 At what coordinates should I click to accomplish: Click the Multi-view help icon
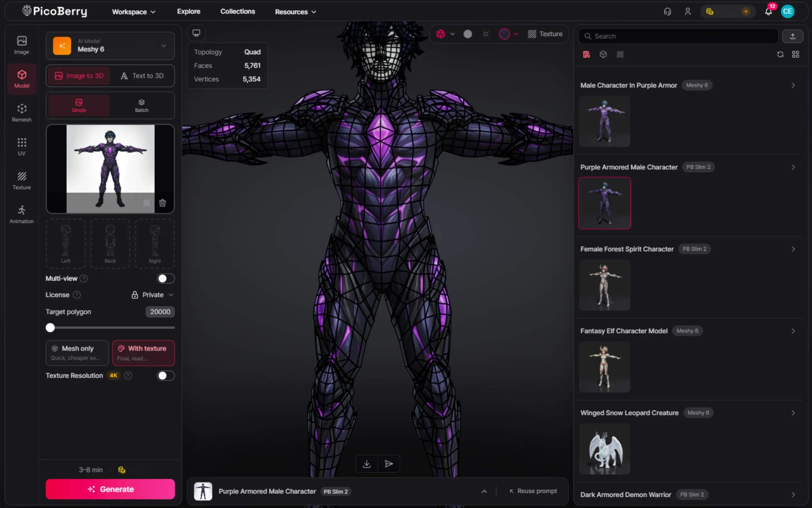[84, 279]
